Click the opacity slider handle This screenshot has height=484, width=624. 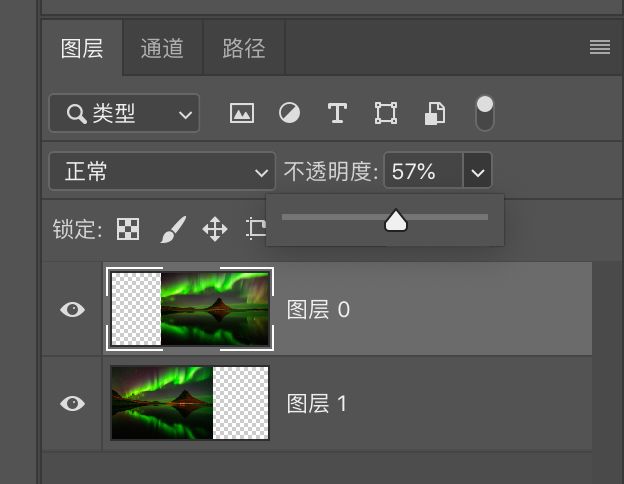coord(396,220)
